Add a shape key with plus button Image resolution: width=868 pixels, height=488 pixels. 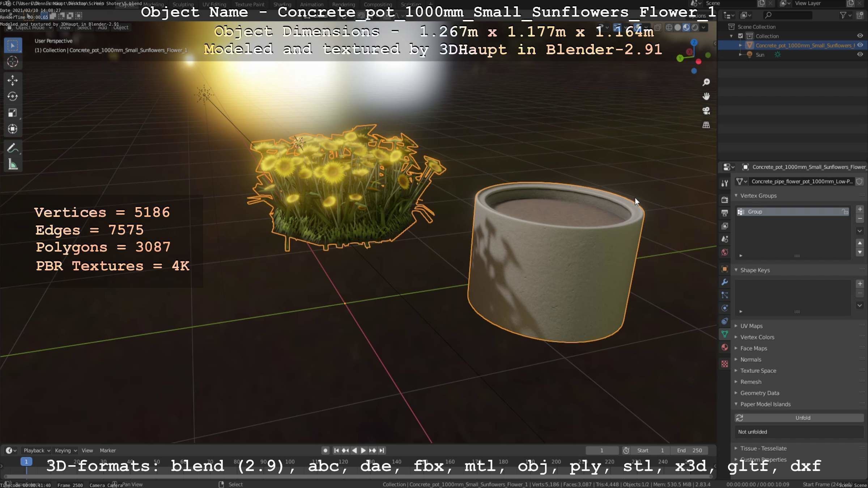(x=860, y=284)
